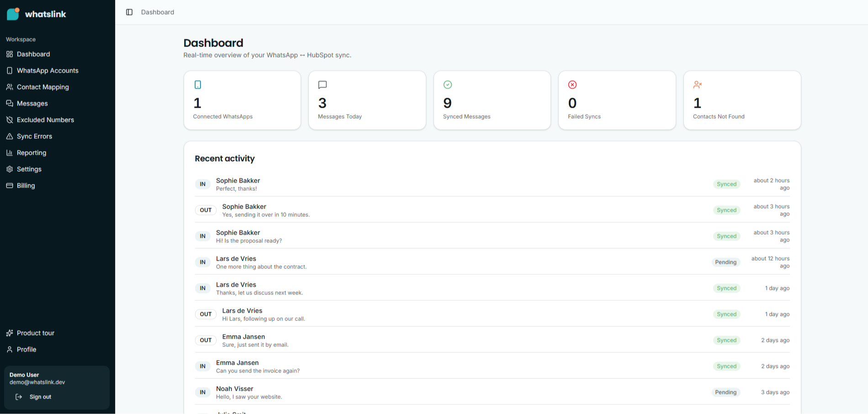Open the Contacts Not Found stat card

coord(742,100)
